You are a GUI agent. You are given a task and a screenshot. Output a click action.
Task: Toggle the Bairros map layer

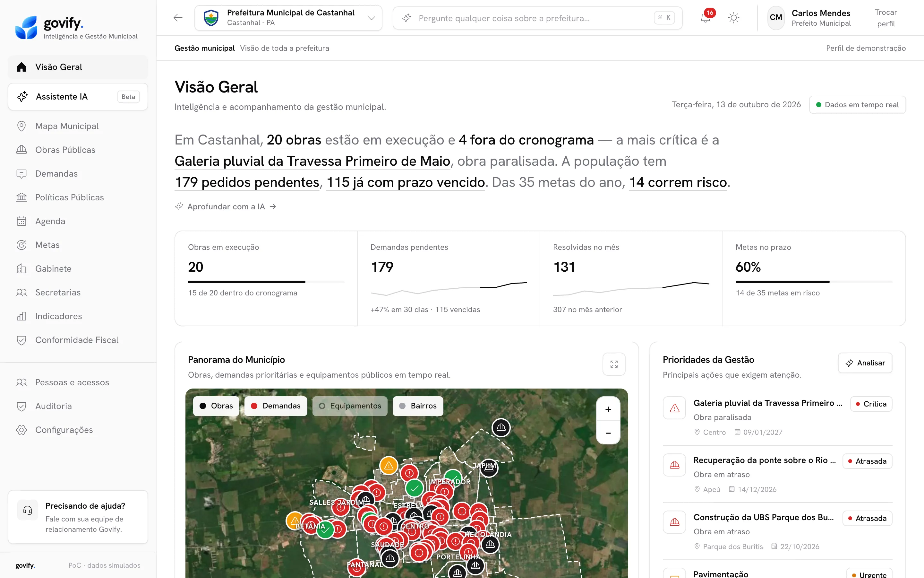click(418, 406)
